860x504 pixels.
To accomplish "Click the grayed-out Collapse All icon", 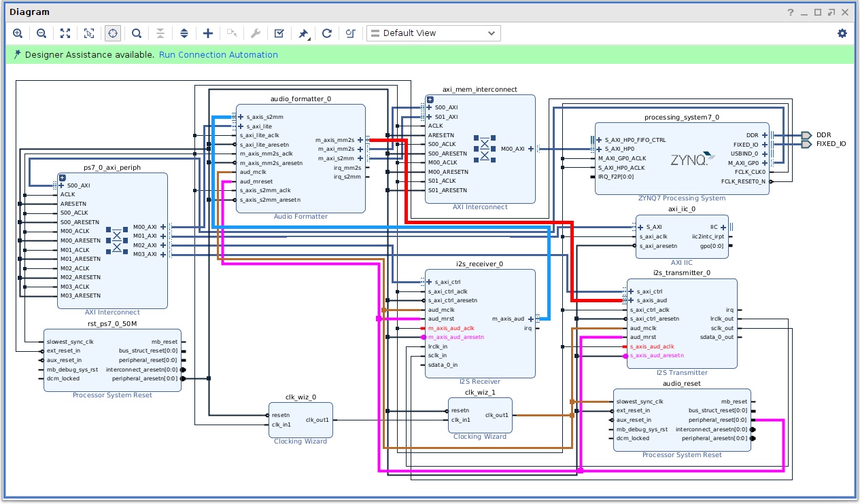I will tap(160, 33).
